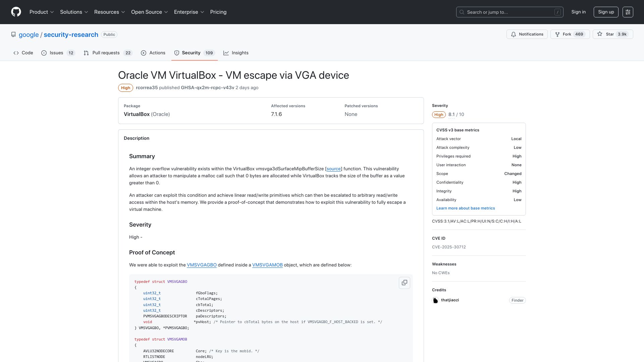This screenshot has width=644, height=362.
Task: Expand the Solutions menu
Action: [x=74, y=12]
